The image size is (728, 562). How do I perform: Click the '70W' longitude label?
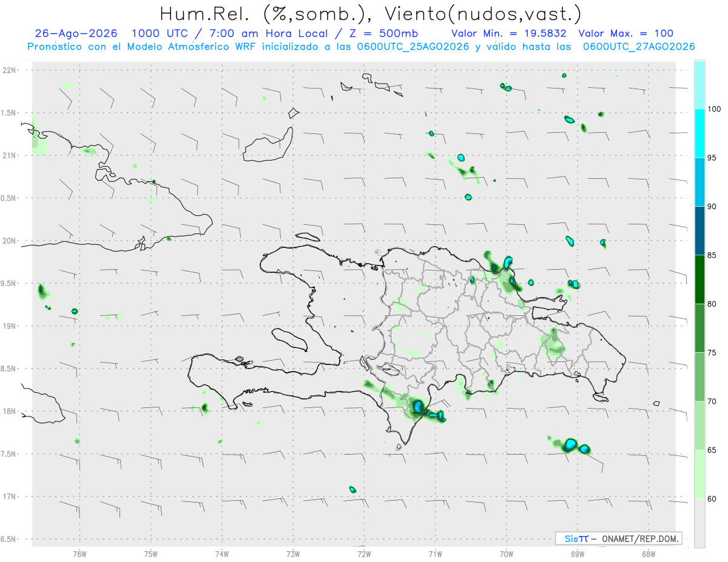point(506,554)
